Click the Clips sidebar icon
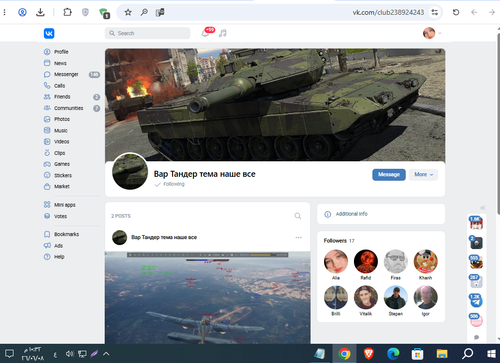 (47, 153)
